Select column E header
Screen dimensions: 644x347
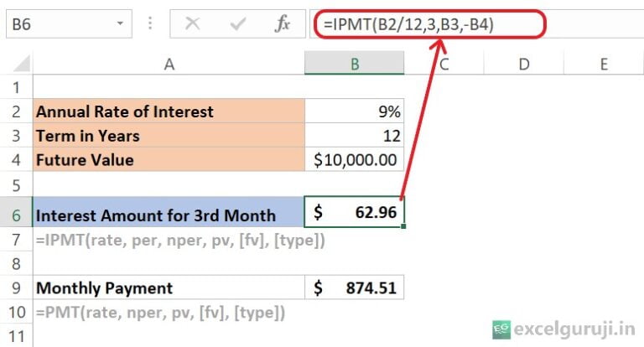(x=603, y=65)
